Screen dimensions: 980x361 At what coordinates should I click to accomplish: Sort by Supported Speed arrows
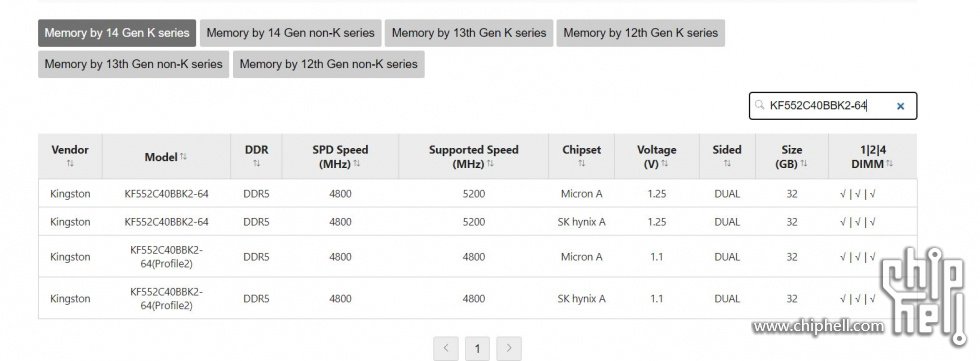pyautogui.click(x=490, y=164)
